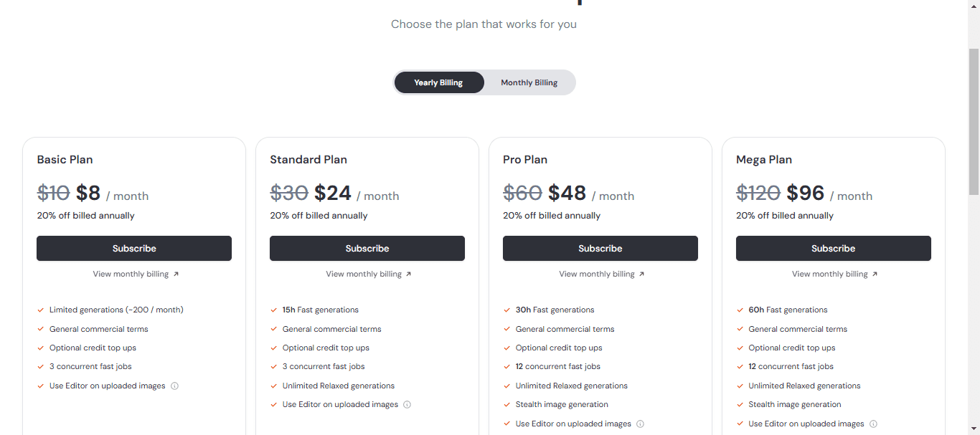Select Yearly Billing option

coord(438,82)
